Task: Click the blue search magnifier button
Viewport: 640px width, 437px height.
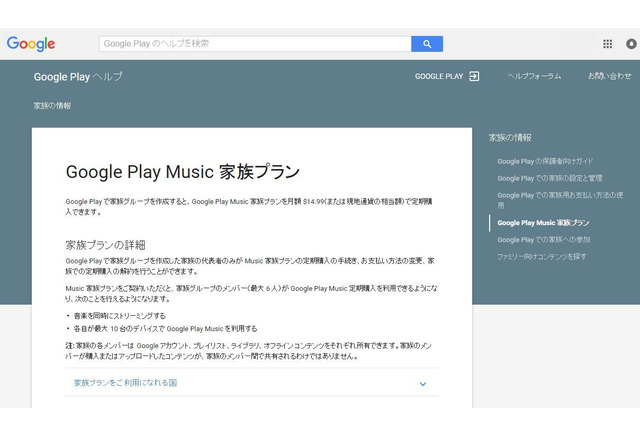Action: click(x=427, y=44)
